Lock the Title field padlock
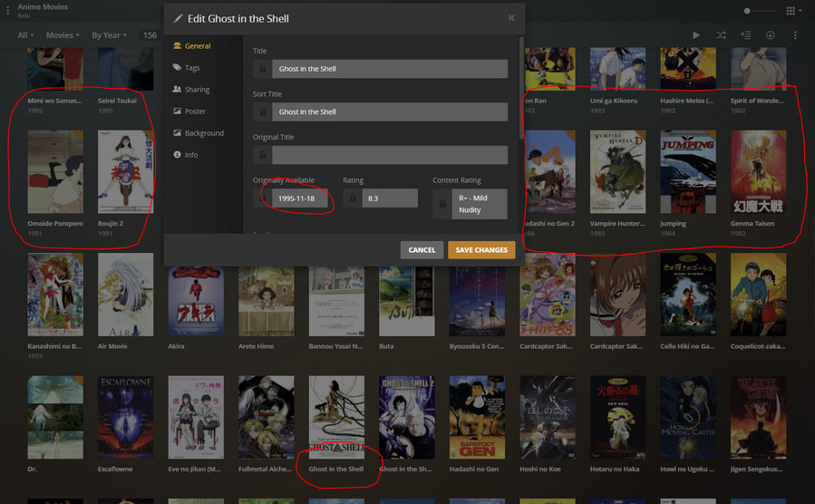Viewport: 815px width, 504px height. pos(263,69)
